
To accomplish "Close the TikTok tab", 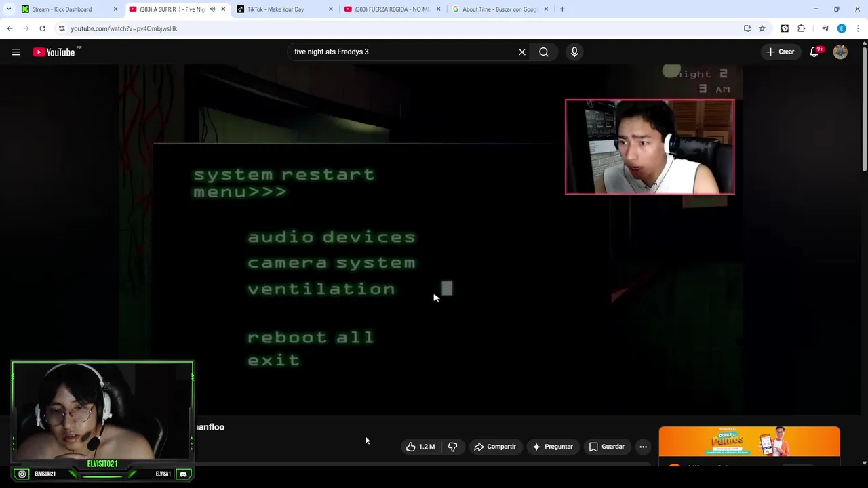I will coord(331,9).
